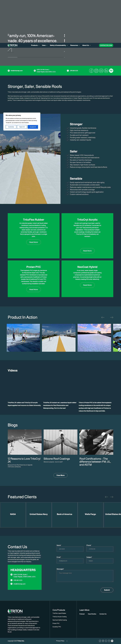
Task: Open TritoFlex Liquid Rubber footer link
Action: [59, 613]
